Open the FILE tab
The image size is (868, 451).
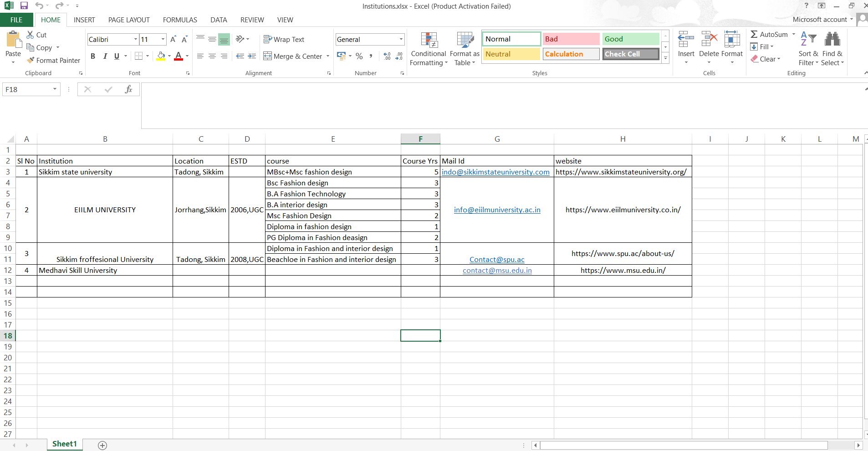pos(16,20)
